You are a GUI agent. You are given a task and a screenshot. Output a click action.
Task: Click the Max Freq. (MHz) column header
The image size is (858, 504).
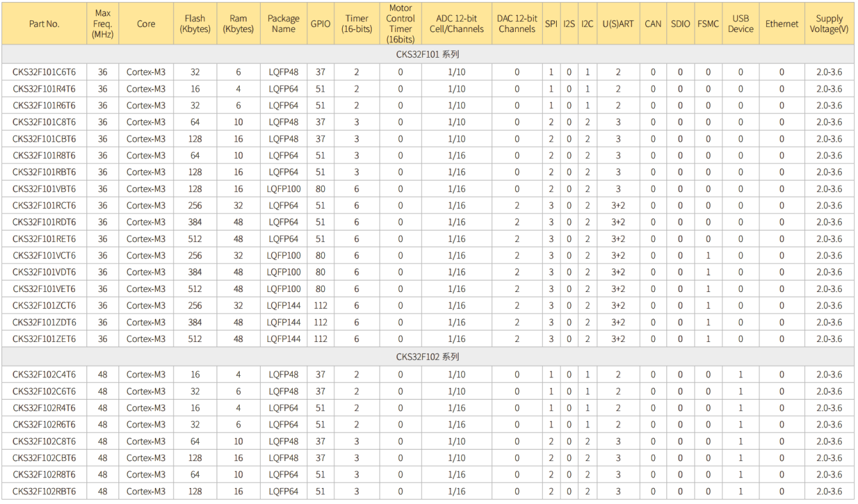pos(103,24)
